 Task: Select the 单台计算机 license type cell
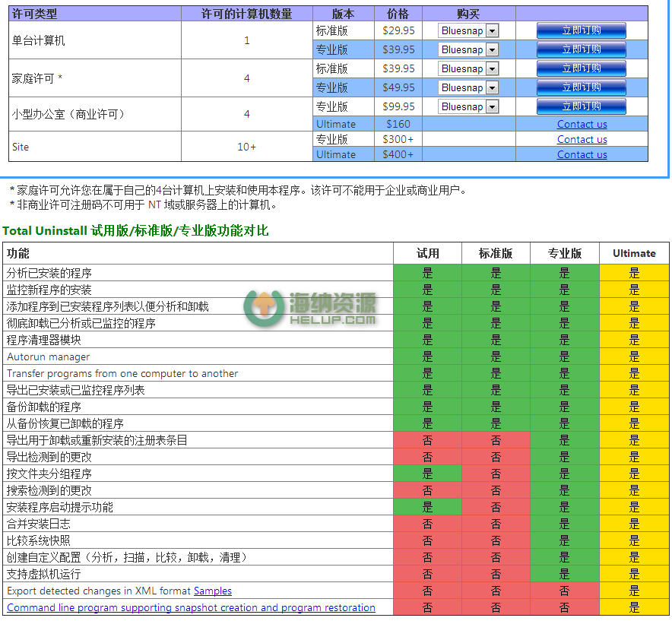(95, 40)
